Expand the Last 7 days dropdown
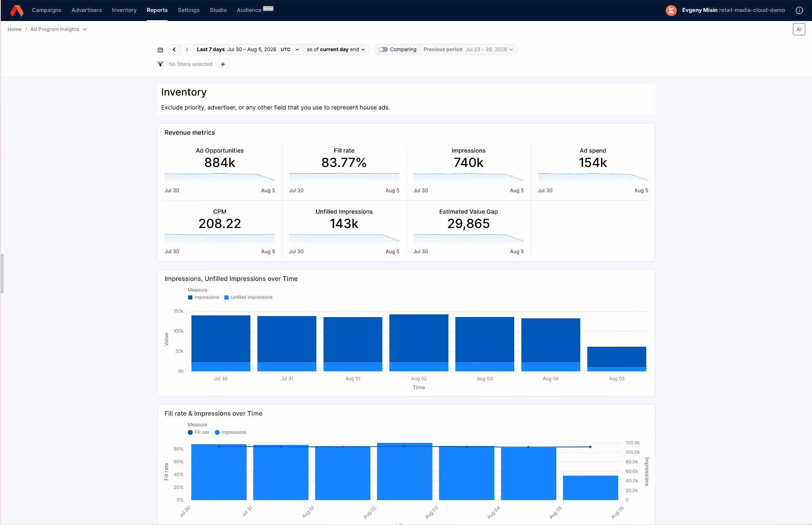This screenshot has height=525, width=812. pos(248,50)
